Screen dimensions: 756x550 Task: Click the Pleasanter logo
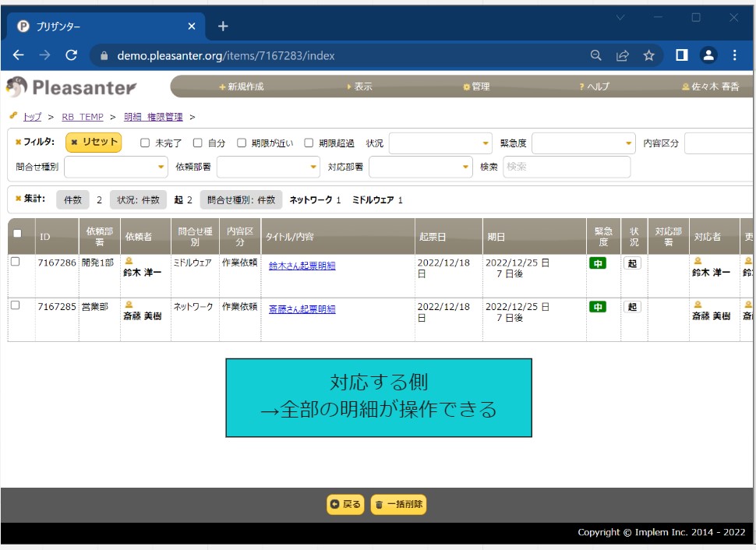click(x=72, y=87)
